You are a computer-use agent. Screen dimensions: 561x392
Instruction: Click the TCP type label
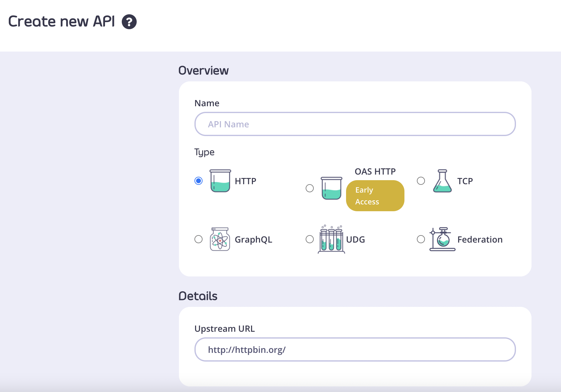pos(465,181)
